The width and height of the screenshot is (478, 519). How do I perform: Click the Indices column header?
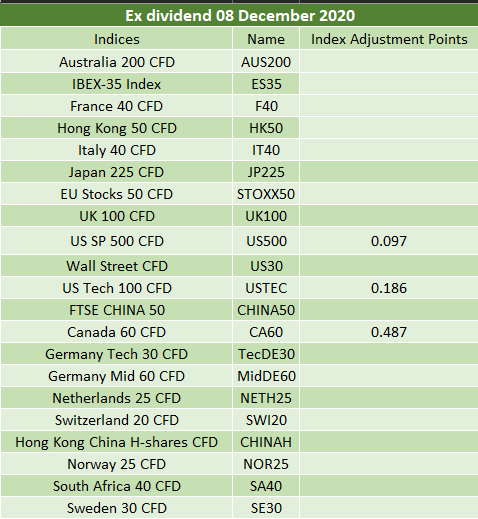[x=117, y=39]
